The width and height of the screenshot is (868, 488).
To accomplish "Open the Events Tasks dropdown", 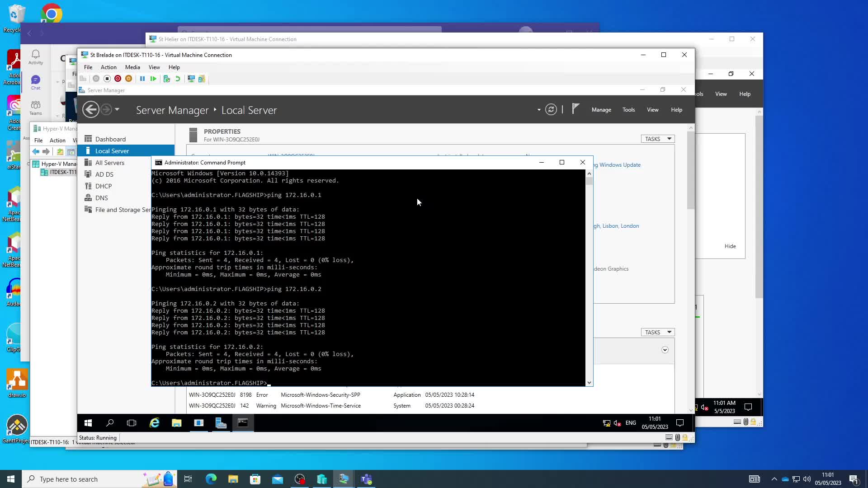I will point(657,332).
